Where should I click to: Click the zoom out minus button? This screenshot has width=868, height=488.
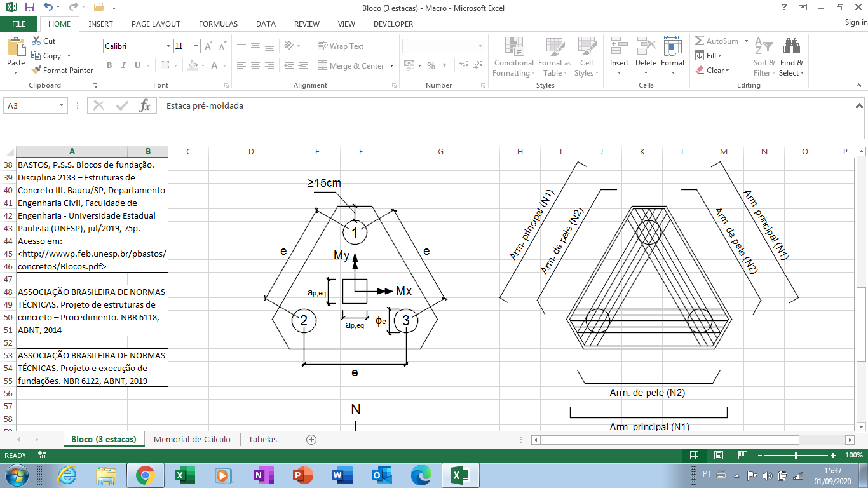(x=760, y=456)
